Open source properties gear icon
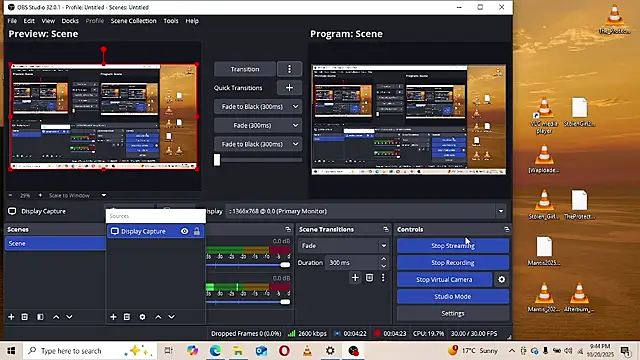 pyautogui.click(x=142, y=317)
